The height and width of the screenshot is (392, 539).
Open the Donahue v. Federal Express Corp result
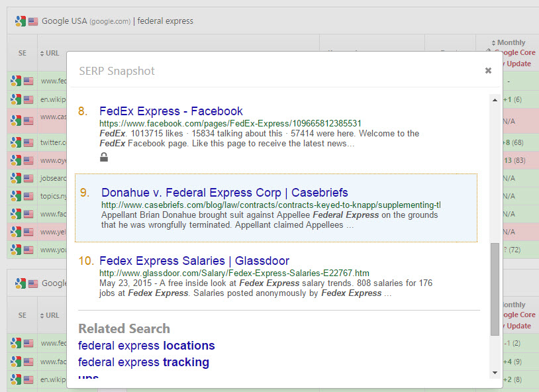[224, 193]
